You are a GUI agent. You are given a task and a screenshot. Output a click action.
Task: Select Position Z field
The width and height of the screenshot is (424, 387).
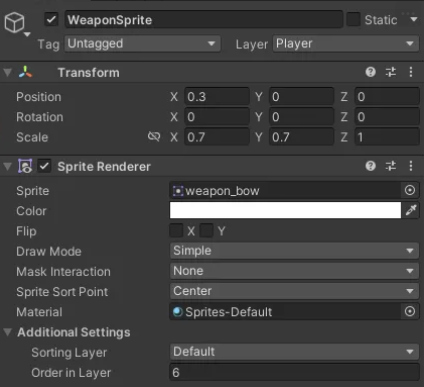click(x=387, y=97)
